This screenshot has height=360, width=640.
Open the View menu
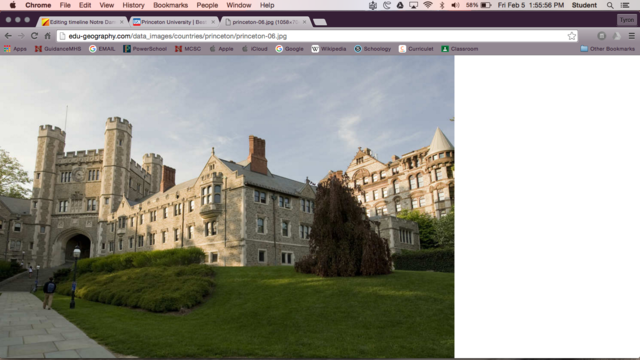point(107,5)
